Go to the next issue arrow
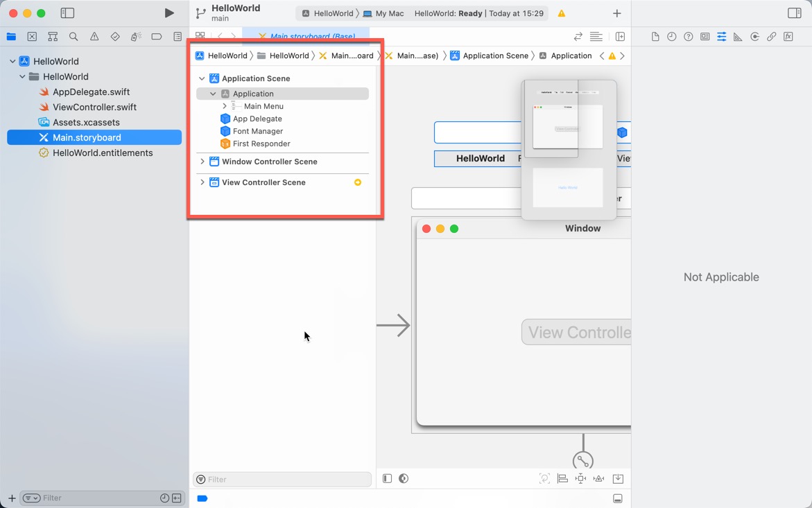The height and width of the screenshot is (508, 812). tap(623, 56)
